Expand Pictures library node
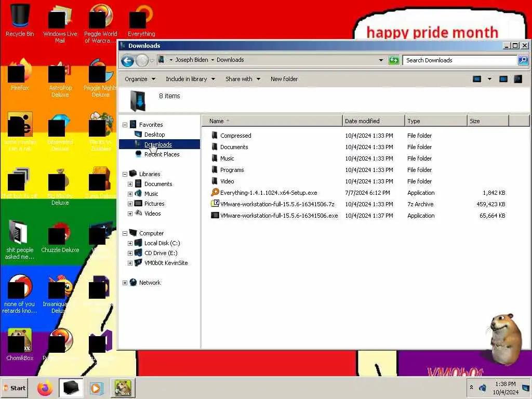The width and height of the screenshot is (532, 399). [x=130, y=204]
